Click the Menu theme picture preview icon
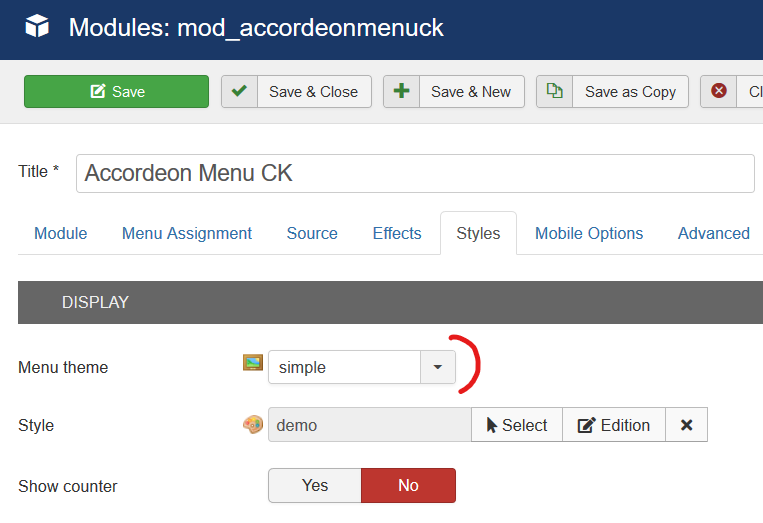The width and height of the screenshot is (763, 523). [253, 362]
